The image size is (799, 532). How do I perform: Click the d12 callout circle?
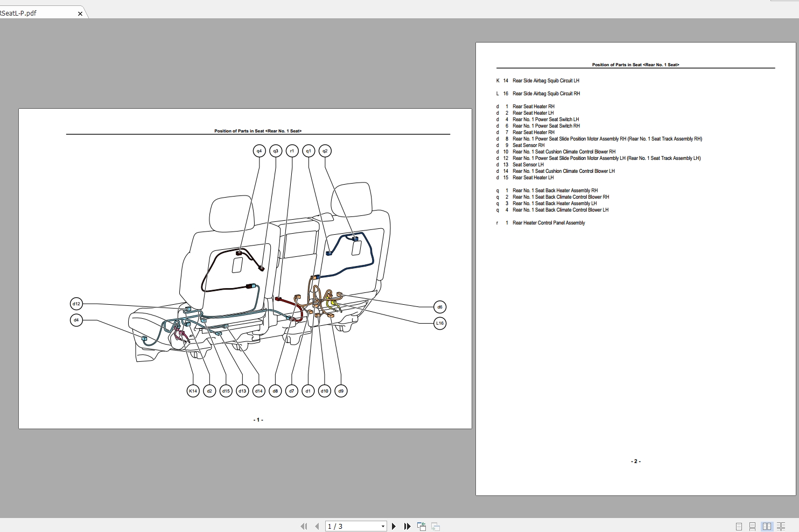pos(76,303)
